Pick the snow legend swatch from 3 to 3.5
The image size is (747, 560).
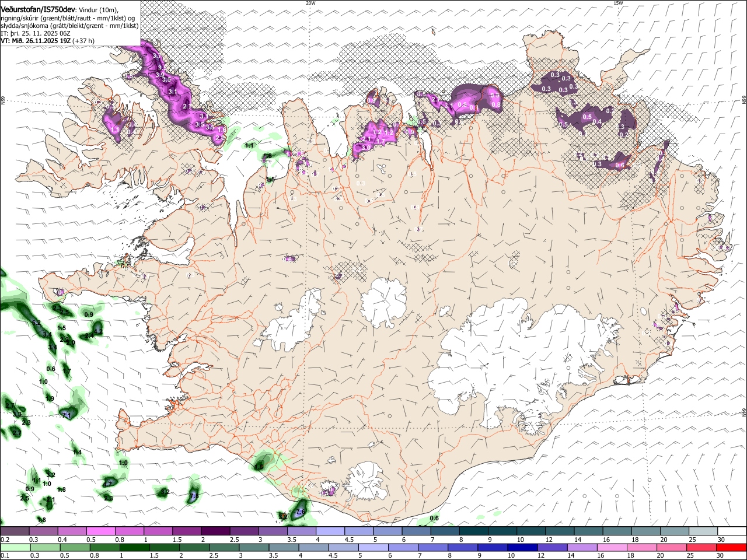point(273,531)
